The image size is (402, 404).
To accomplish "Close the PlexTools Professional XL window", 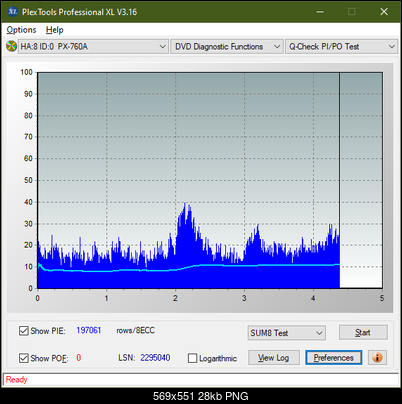I will [x=384, y=12].
